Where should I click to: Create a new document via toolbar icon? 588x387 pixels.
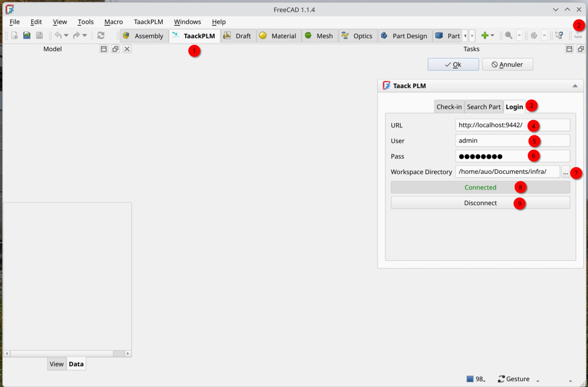15,35
